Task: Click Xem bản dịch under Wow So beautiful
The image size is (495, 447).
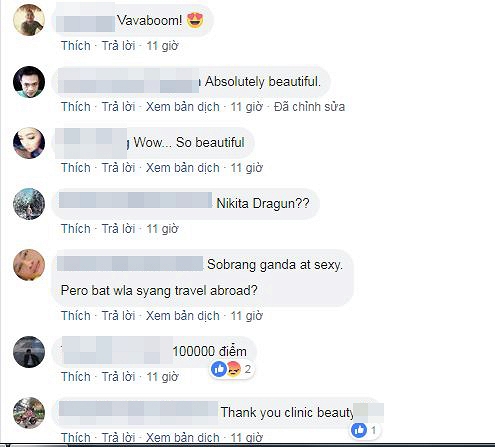Action: click(x=183, y=168)
